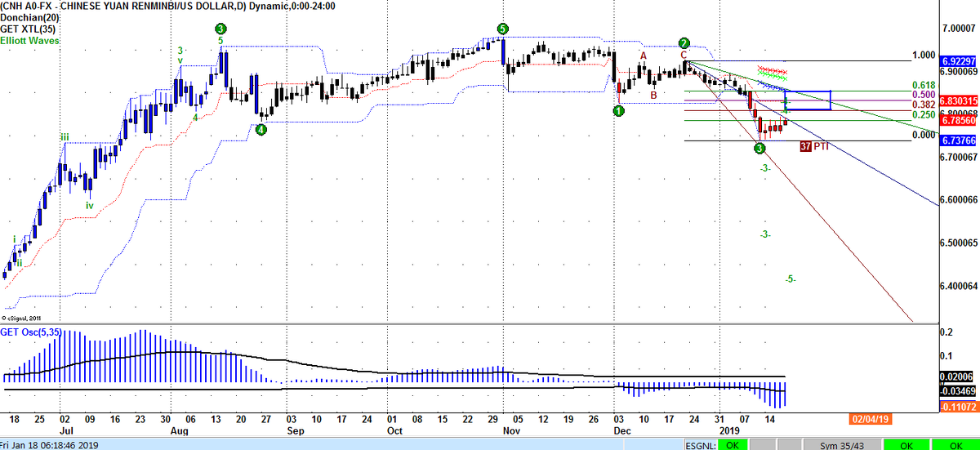This screenshot has width=980, height=450.
Task: Click circled wave 1 marker at early December low
Action: point(620,109)
